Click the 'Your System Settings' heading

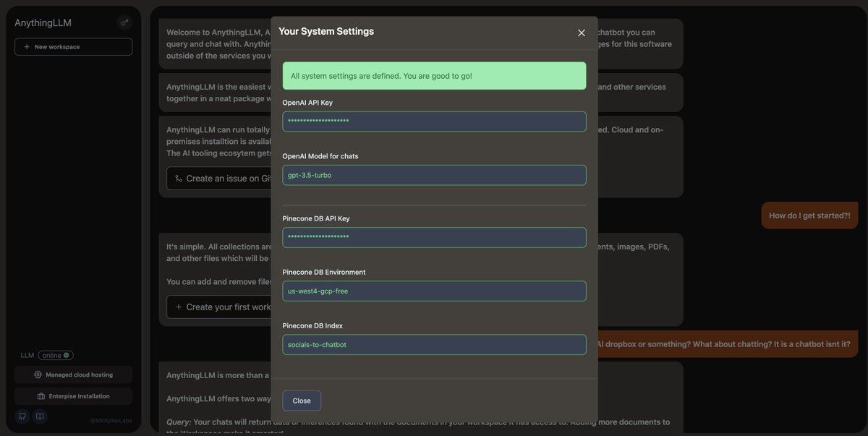[x=326, y=31]
